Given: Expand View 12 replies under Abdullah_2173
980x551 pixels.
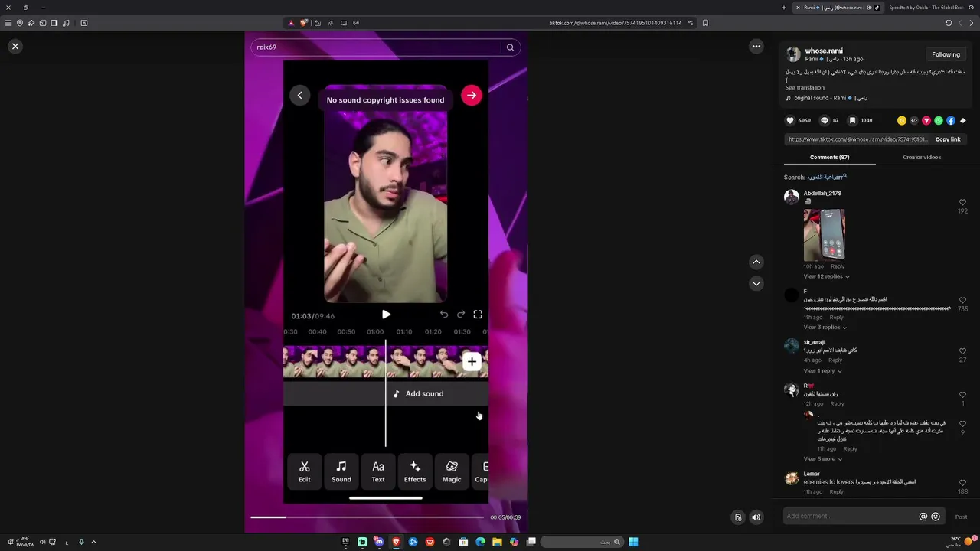Looking at the screenshot, I should coord(826,276).
